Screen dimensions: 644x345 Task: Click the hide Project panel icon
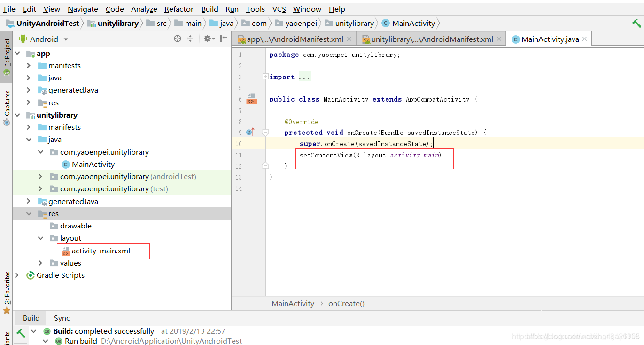[x=224, y=39]
